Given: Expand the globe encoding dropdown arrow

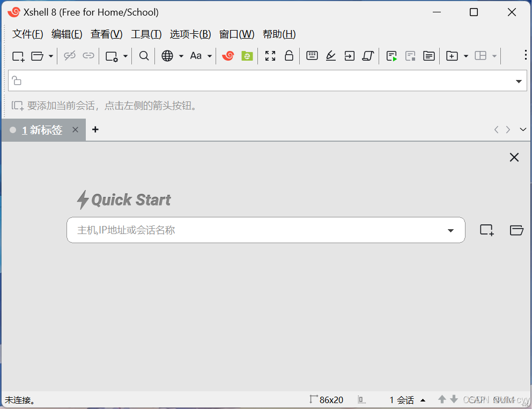Looking at the screenshot, I should 181,56.
